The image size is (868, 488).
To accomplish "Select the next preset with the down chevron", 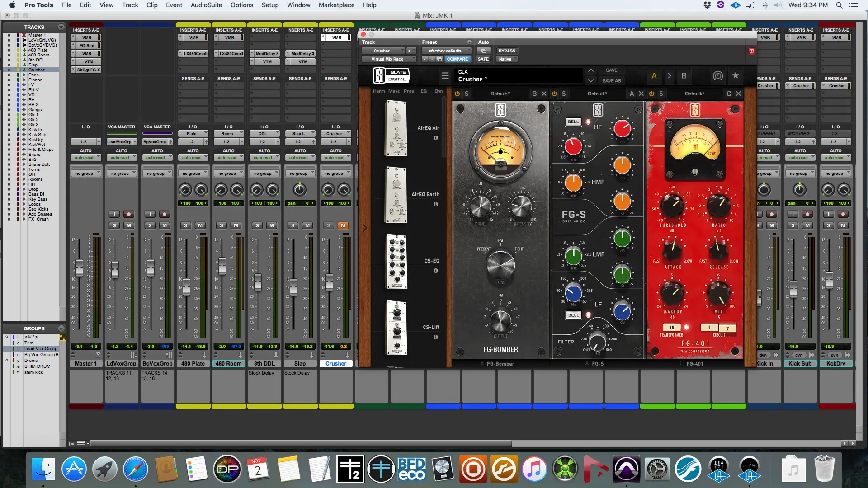I will (590, 81).
